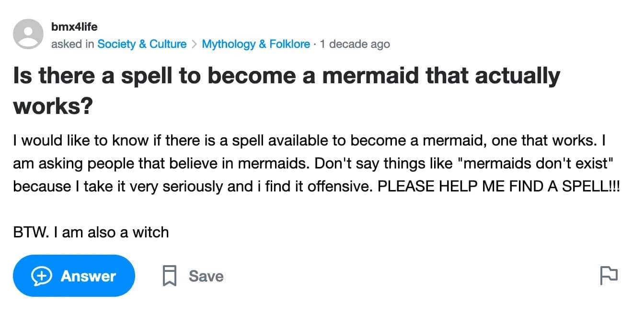Viewport: 644px width, 314px height.
Task: Click the Save text label
Action: coord(206,276)
